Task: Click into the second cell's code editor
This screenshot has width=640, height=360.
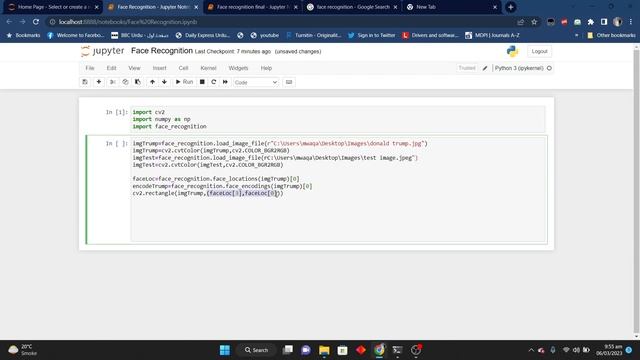Action: pos(338,189)
